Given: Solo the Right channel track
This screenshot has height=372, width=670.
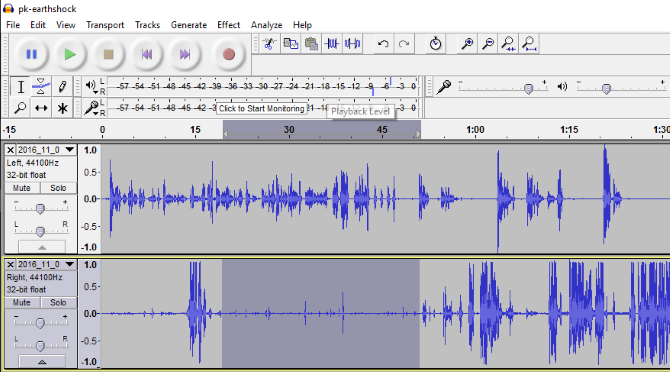Looking at the screenshot, I should 59,302.
